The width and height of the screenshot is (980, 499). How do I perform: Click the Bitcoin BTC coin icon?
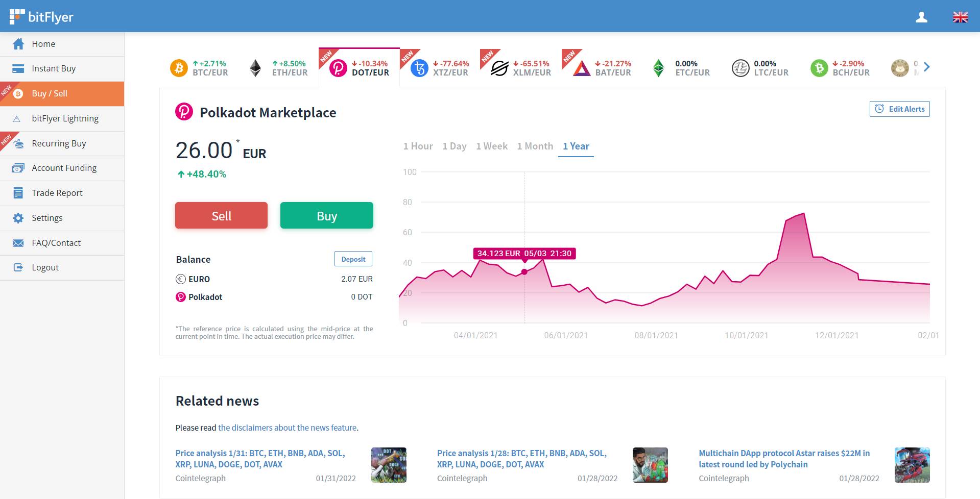(x=179, y=68)
